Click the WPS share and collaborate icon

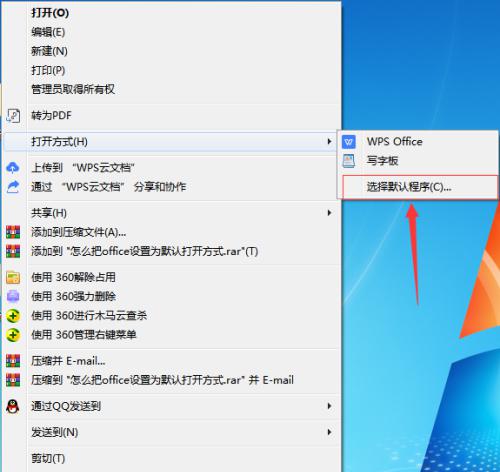(13, 187)
